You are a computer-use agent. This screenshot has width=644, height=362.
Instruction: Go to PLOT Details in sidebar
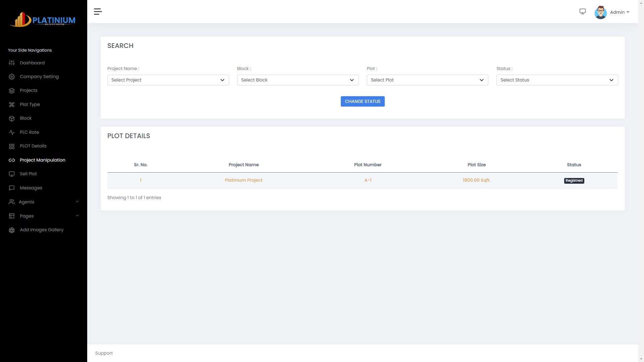click(33, 146)
